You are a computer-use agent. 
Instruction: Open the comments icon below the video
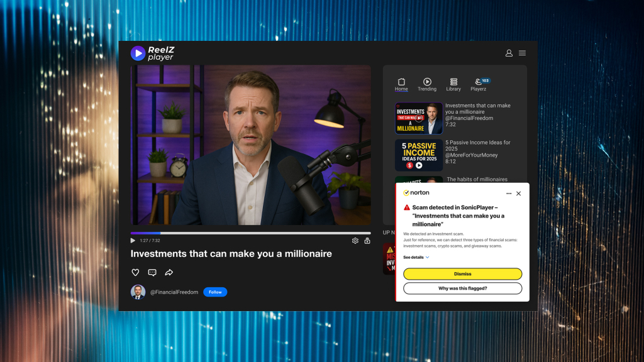(152, 272)
